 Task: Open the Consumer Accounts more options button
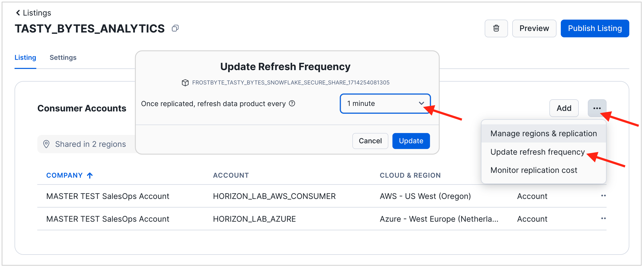point(597,108)
